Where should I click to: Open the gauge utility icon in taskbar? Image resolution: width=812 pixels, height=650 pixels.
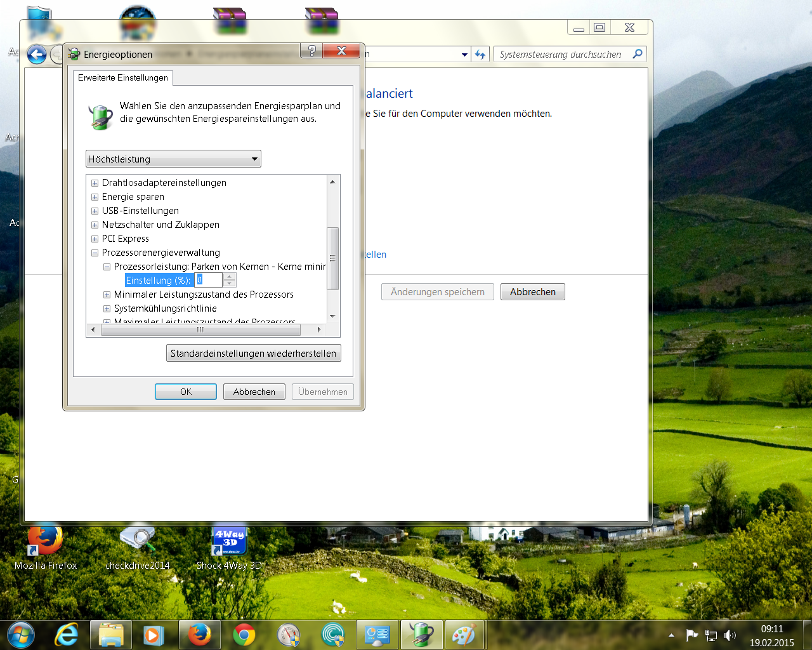tap(289, 635)
